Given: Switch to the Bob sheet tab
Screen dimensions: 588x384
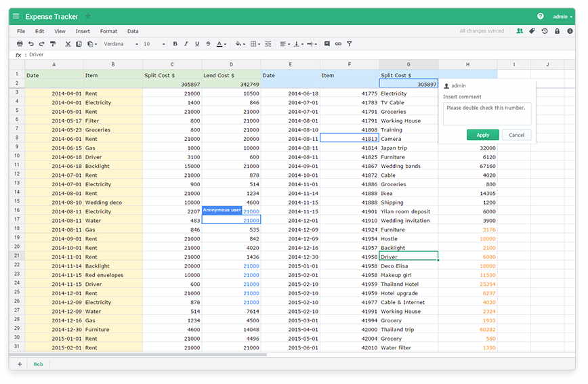Looking at the screenshot, I should [39, 364].
